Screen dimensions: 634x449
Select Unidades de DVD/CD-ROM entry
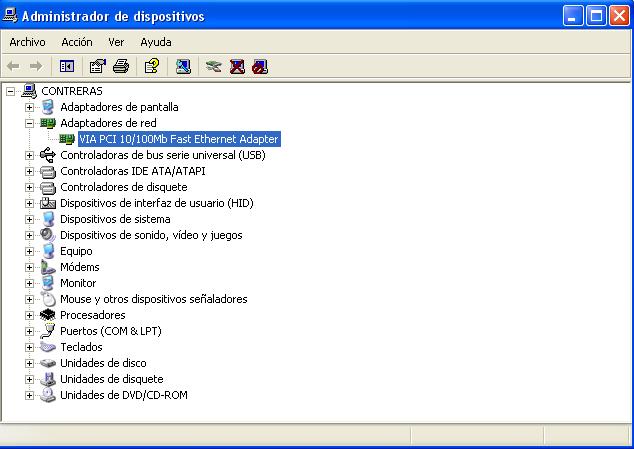click(124, 395)
